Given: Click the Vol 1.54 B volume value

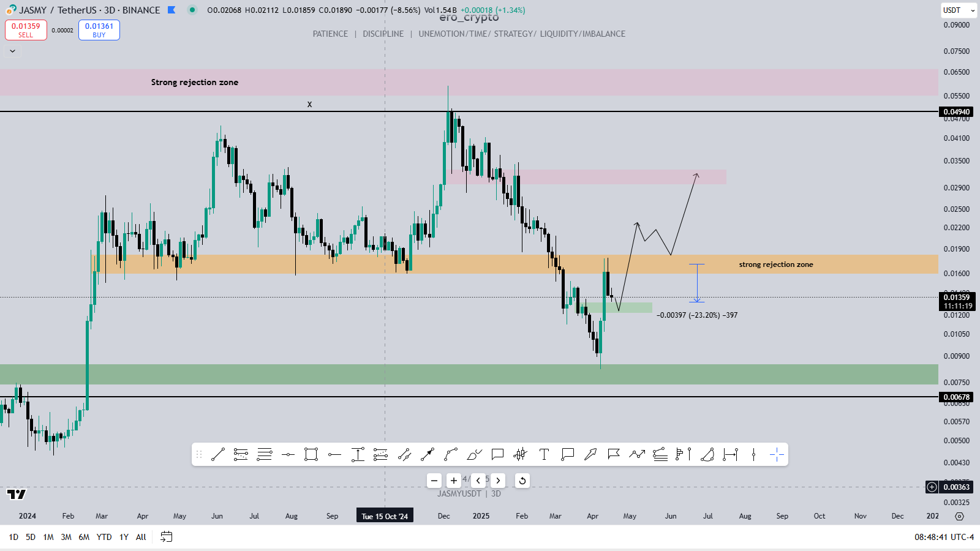Looking at the screenshot, I should point(440,10).
